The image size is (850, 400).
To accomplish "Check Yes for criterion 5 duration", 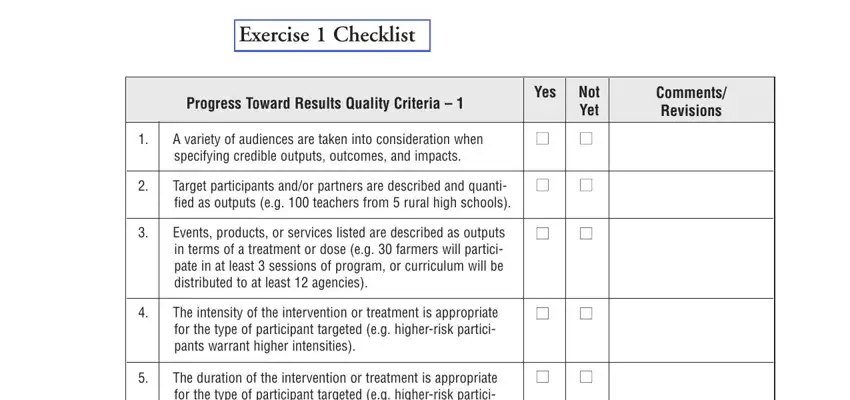I will [542, 377].
